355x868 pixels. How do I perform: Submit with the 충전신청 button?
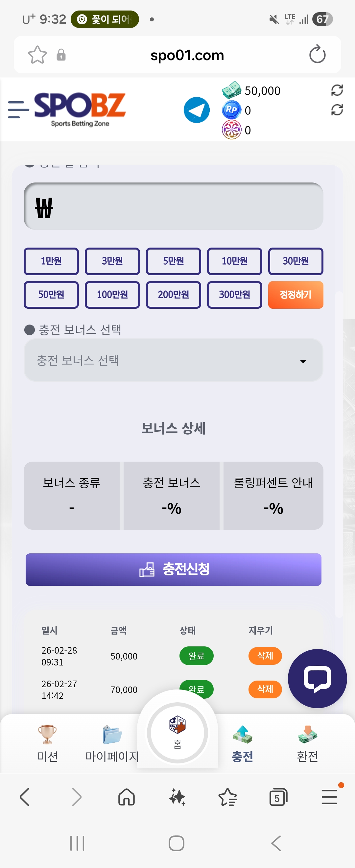(x=173, y=569)
